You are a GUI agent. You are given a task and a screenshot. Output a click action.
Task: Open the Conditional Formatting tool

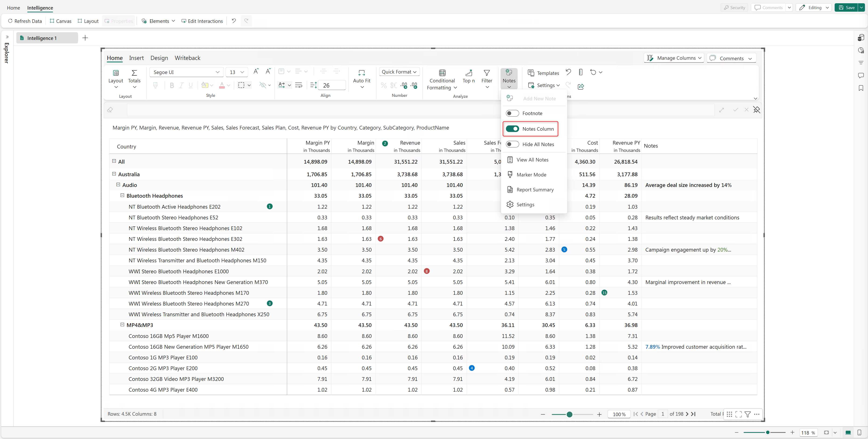tap(442, 80)
